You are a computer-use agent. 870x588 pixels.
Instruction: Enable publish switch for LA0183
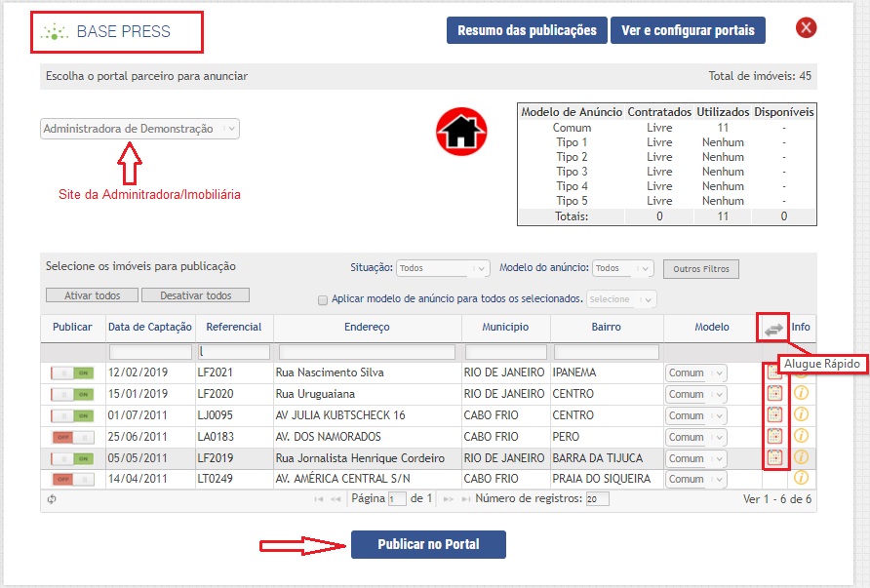71,437
